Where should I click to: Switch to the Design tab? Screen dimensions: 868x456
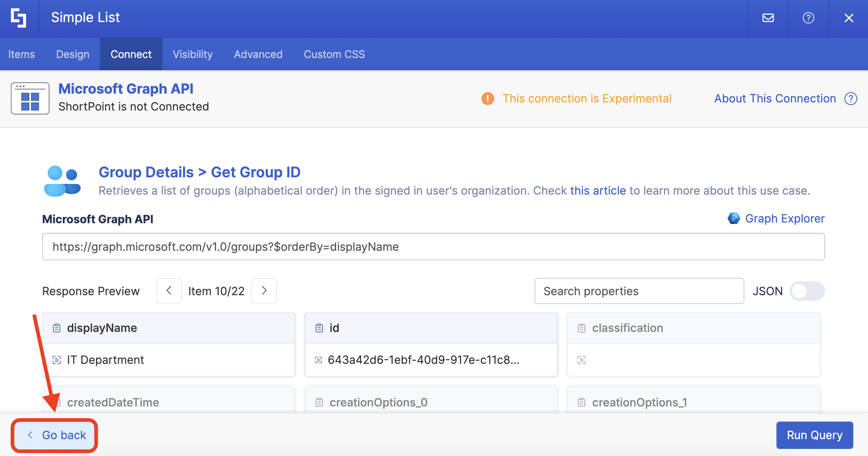click(x=73, y=54)
